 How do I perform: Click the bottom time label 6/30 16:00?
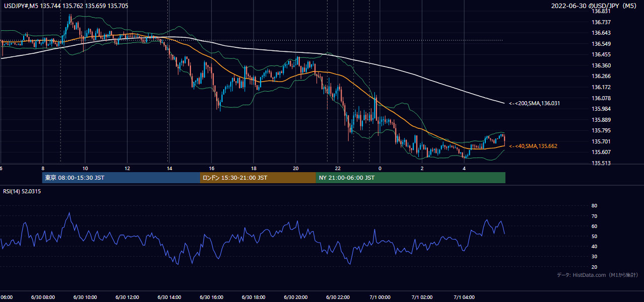(x=211, y=297)
